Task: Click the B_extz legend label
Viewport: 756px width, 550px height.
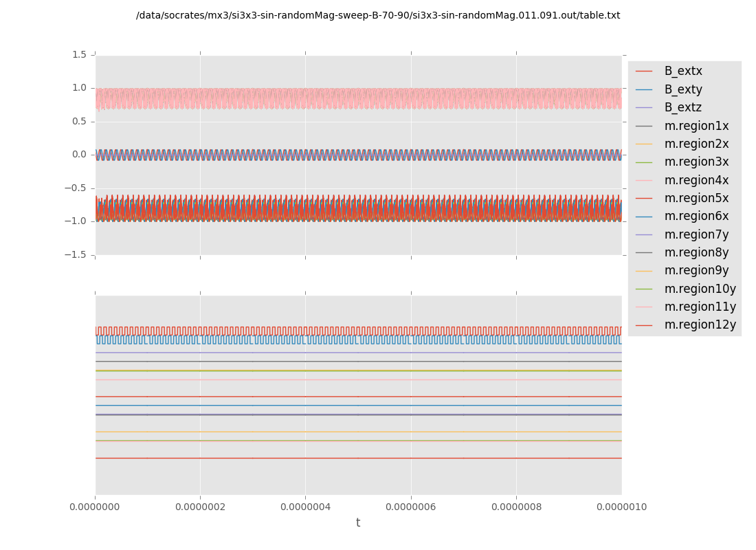Action: pos(682,107)
